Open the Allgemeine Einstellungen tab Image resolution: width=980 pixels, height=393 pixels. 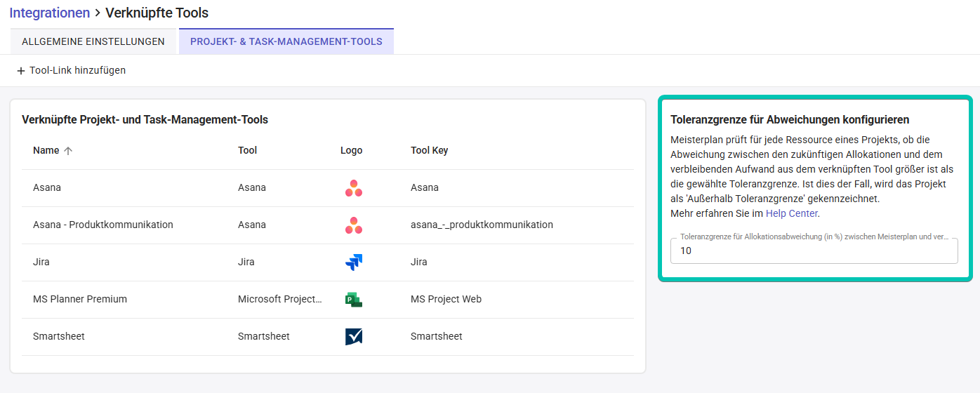(93, 41)
